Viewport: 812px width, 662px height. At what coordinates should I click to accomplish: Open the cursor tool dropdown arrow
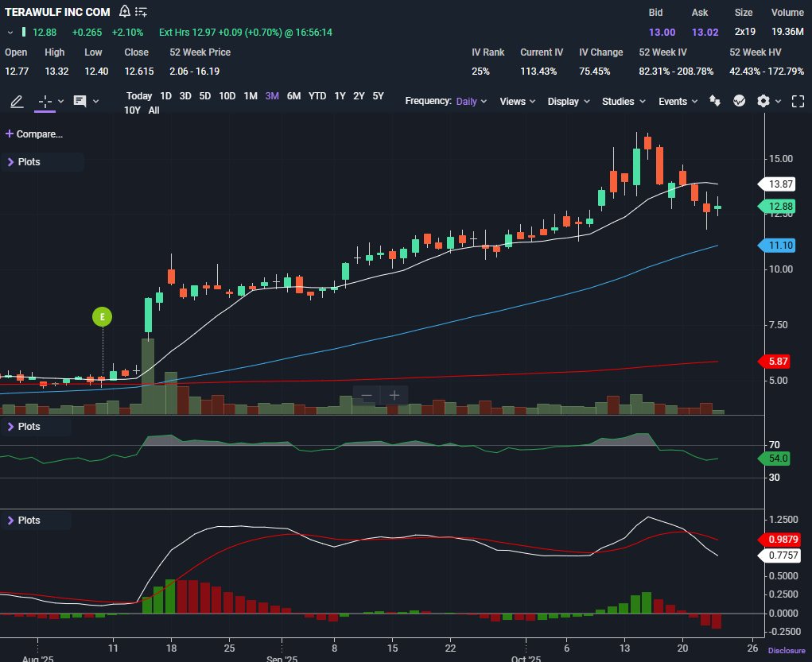click(x=60, y=102)
